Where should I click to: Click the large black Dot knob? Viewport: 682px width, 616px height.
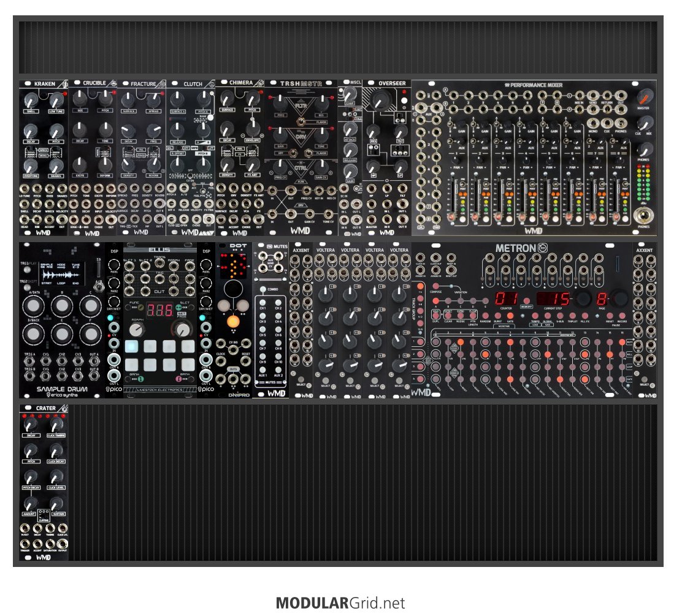coord(234,289)
